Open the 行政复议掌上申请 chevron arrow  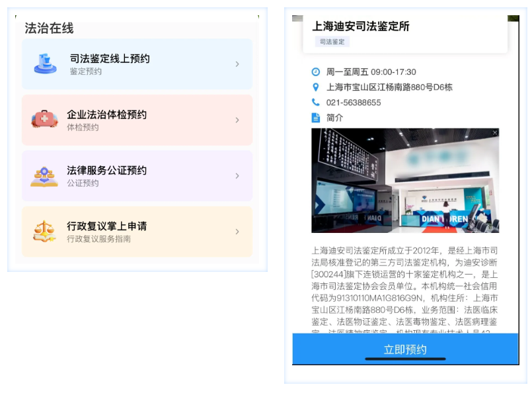(237, 232)
